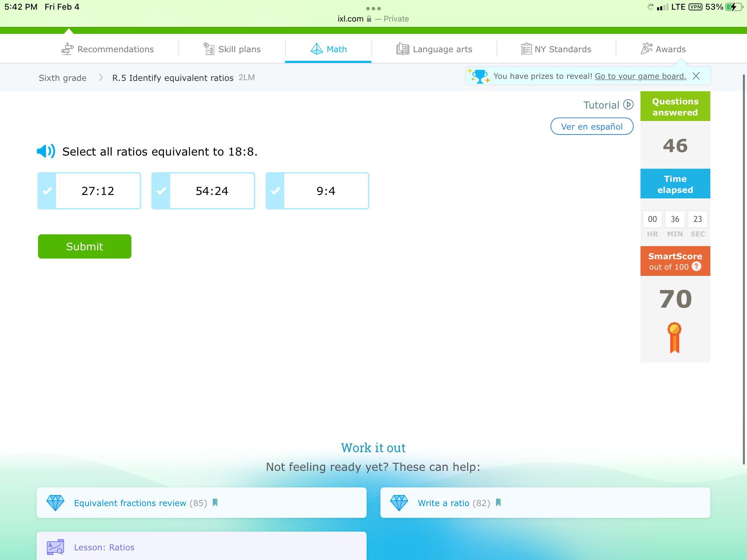
Task: Follow the Go to your game board link
Action: click(640, 76)
